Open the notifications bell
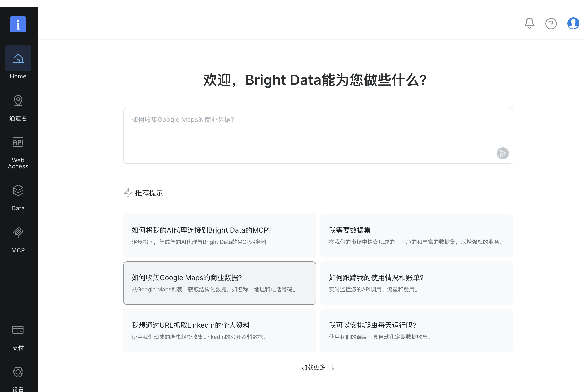The width and height of the screenshot is (585, 392). click(529, 23)
